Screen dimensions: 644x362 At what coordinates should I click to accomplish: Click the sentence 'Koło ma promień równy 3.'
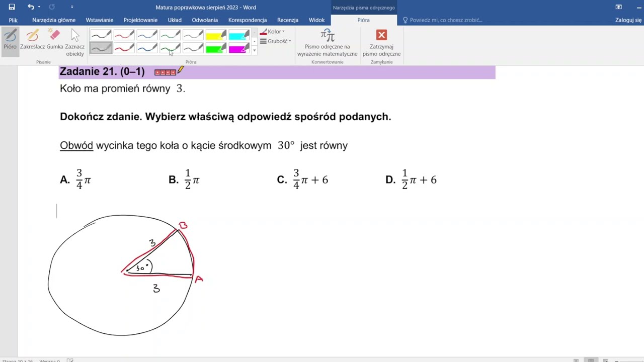point(123,88)
